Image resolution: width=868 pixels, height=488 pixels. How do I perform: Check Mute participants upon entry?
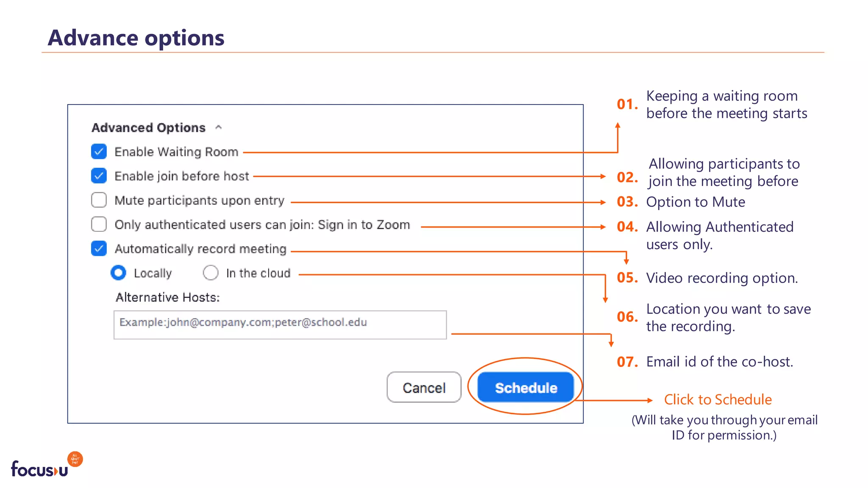pos(99,200)
